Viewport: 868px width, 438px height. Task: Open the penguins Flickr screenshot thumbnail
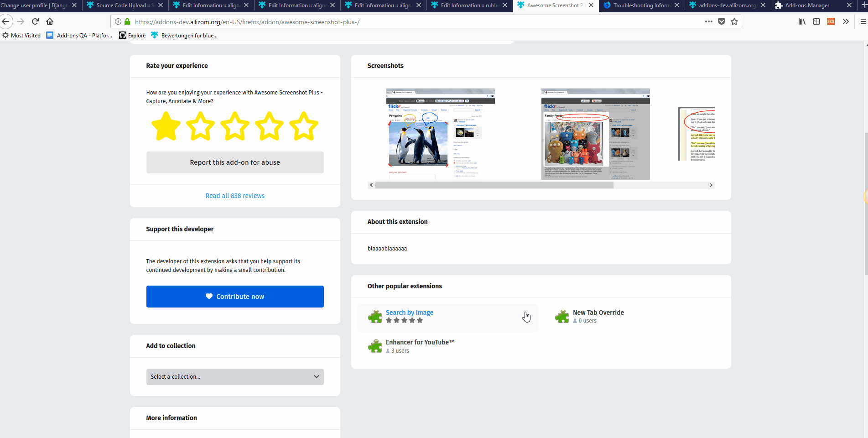441,134
